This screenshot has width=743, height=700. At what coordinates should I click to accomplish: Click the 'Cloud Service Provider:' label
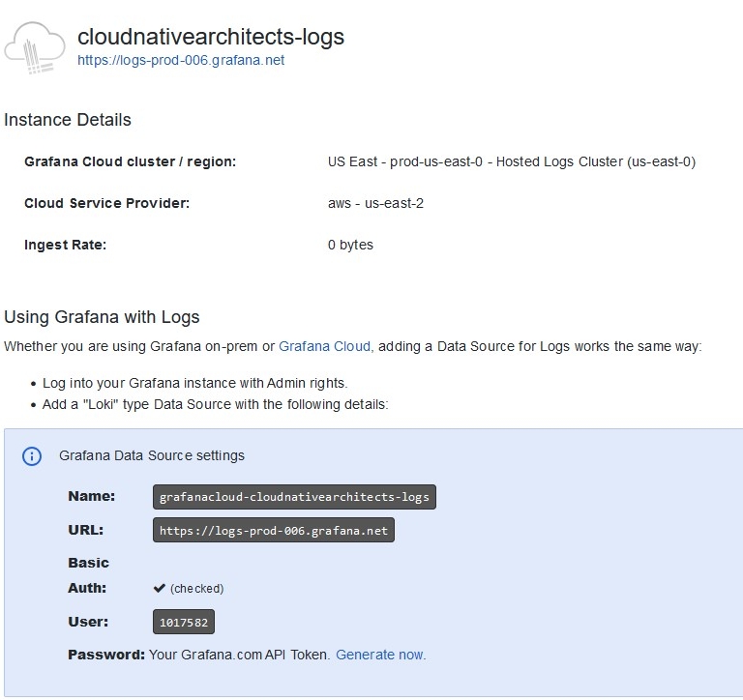point(107,203)
